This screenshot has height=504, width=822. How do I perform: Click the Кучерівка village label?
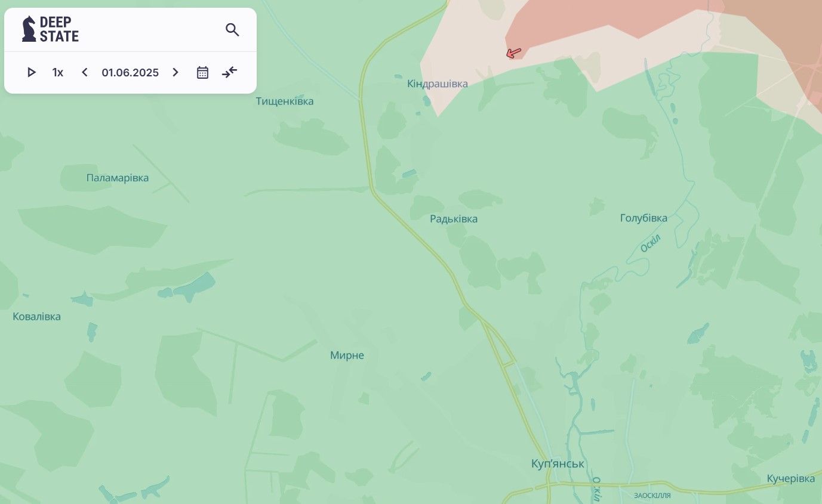pyautogui.click(x=791, y=479)
